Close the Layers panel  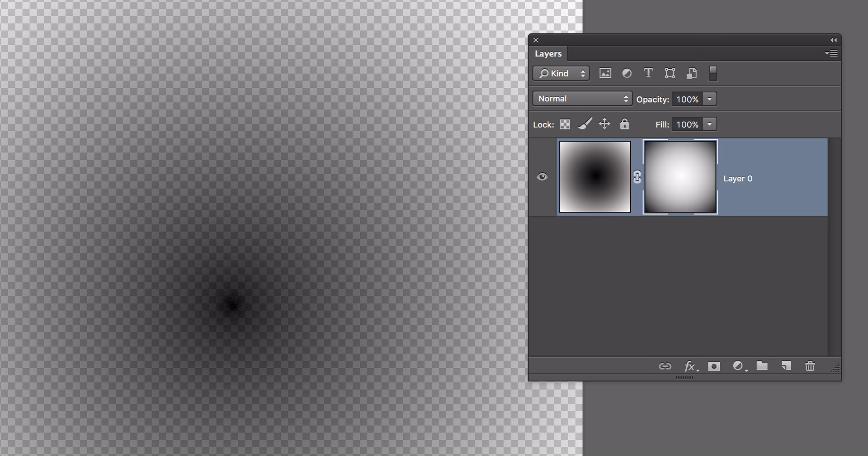536,40
